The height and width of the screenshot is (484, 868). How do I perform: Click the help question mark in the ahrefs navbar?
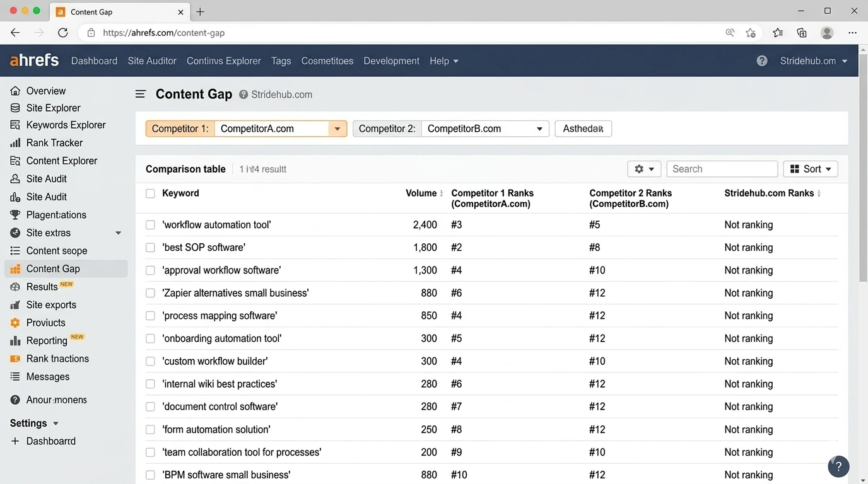pyautogui.click(x=762, y=61)
